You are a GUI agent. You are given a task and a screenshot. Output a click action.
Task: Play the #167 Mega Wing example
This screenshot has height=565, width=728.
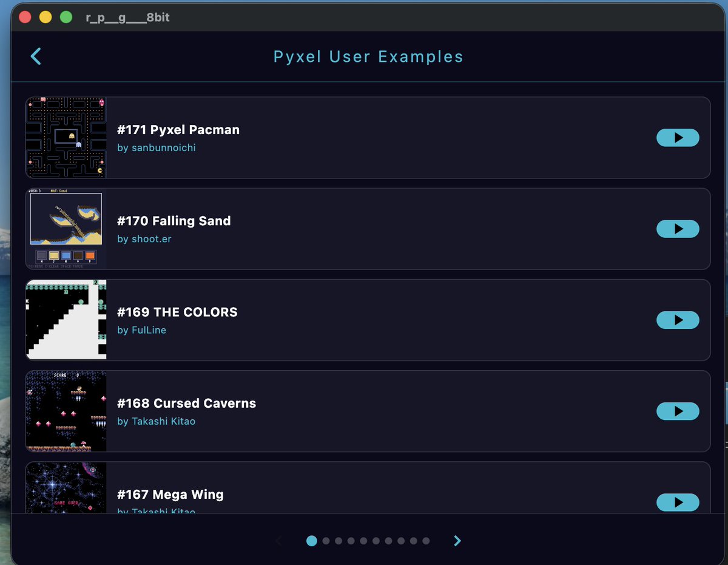(x=678, y=502)
